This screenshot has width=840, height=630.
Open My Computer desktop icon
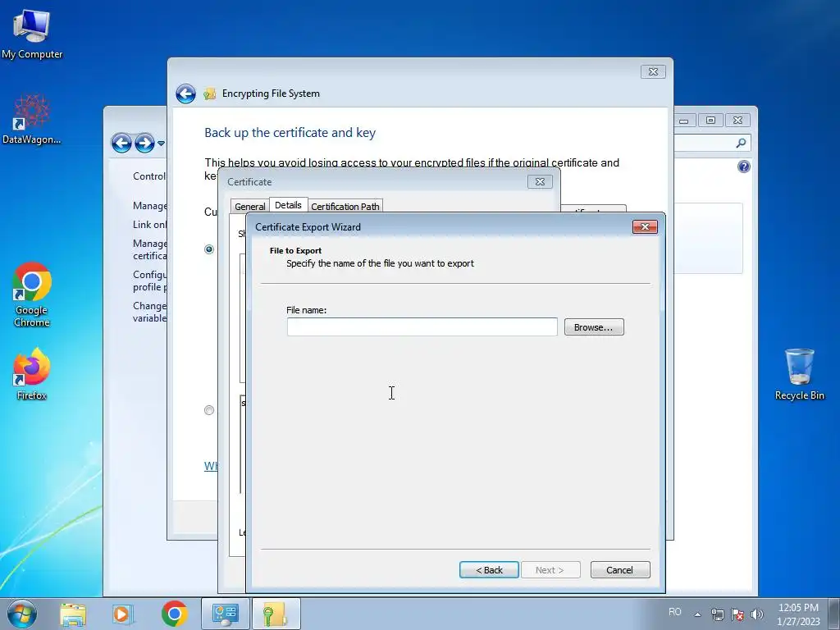32,34
